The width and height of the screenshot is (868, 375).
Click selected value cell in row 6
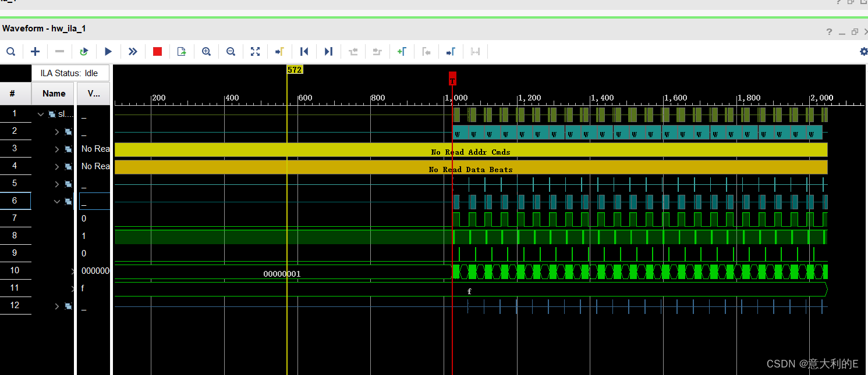[94, 201]
